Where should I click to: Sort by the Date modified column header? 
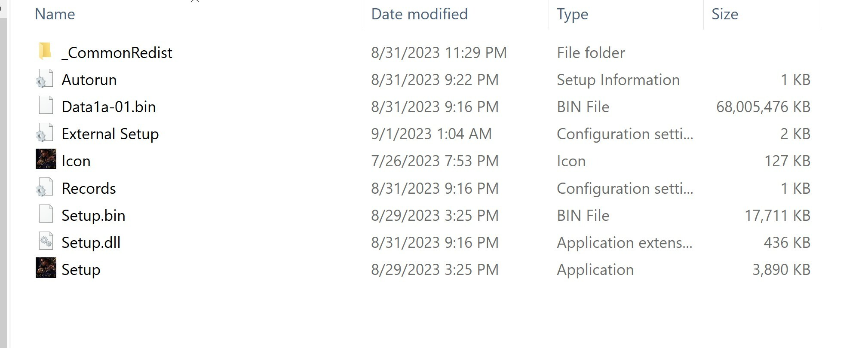419,14
